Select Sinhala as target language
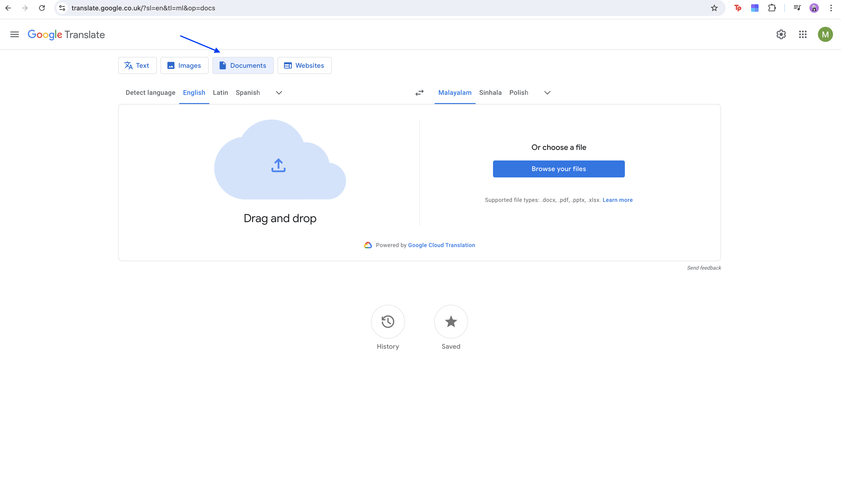This screenshot has height=504, width=841. coord(490,93)
